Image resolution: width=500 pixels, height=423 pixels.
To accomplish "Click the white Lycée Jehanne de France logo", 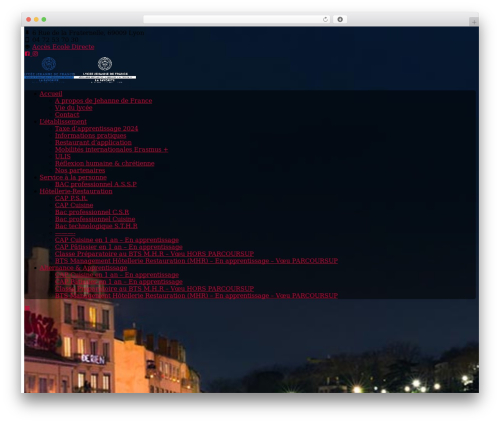I will [105, 70].
